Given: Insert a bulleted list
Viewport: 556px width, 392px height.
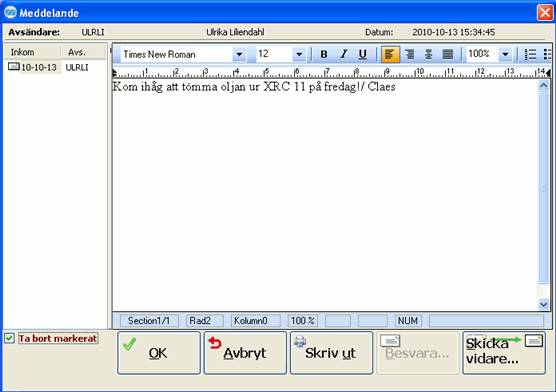Looking at the screenshot, I should [x=547, y=54].
